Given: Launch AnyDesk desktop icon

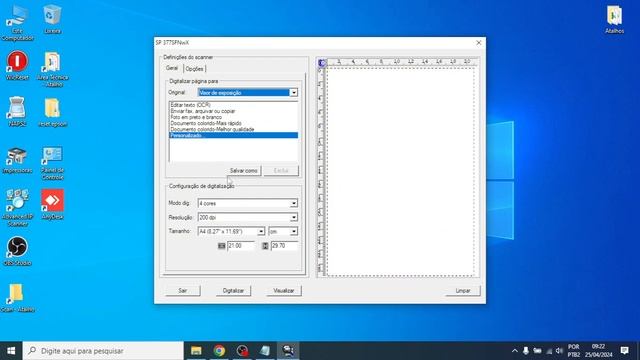Looking at the screenshot, I should pyautogui.click(x=52, y=204).
